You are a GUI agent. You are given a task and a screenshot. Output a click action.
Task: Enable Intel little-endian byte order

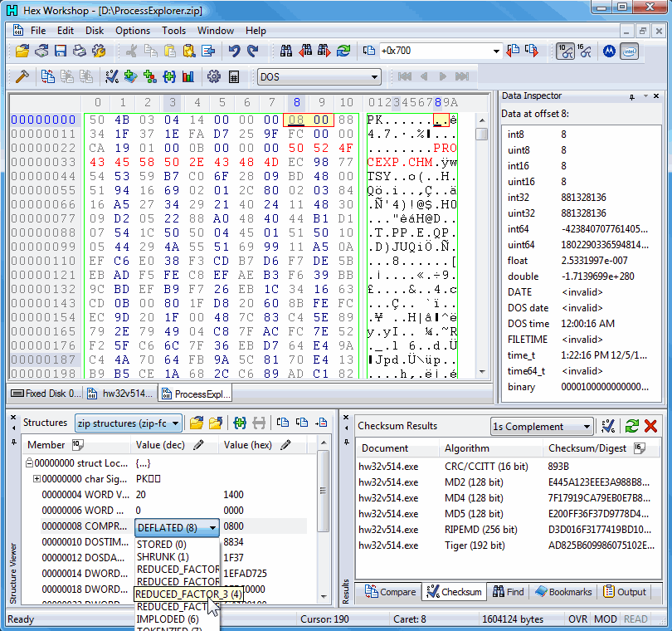click(628, 51)
